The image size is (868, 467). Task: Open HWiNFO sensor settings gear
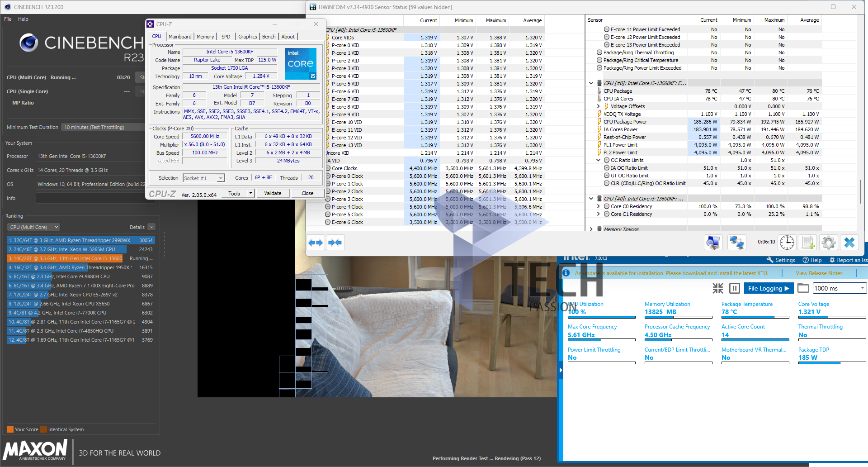(x=828, y=243)
